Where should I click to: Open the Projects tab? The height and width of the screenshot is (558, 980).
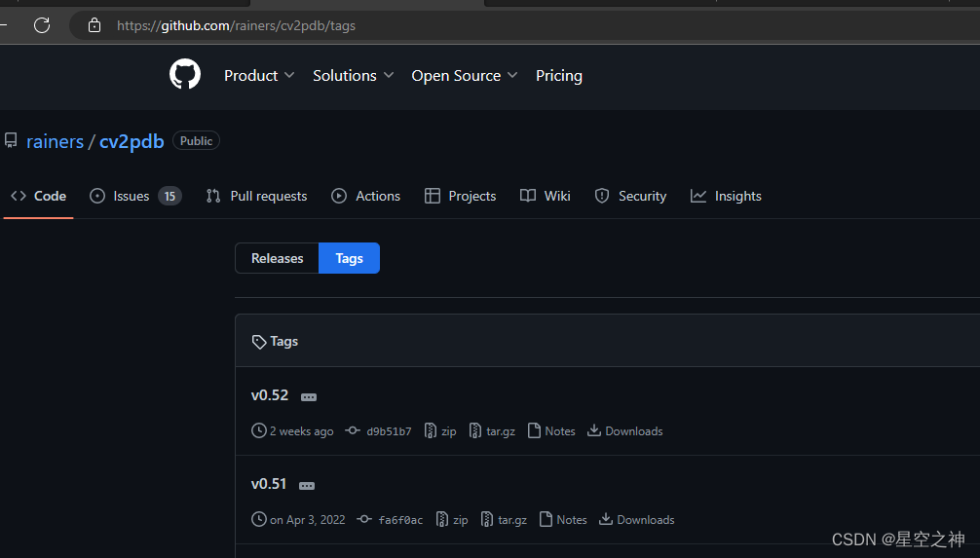pos(460,196)
